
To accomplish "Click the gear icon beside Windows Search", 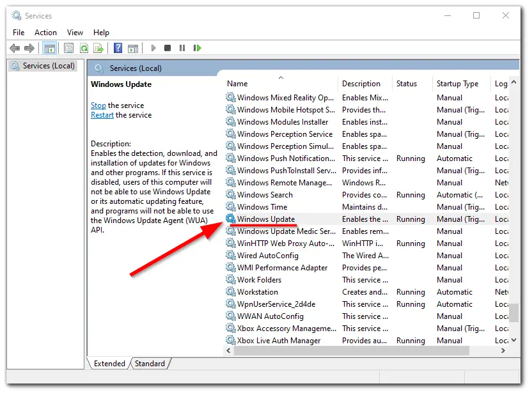I will pyautogui.click(x=231, y=194).
